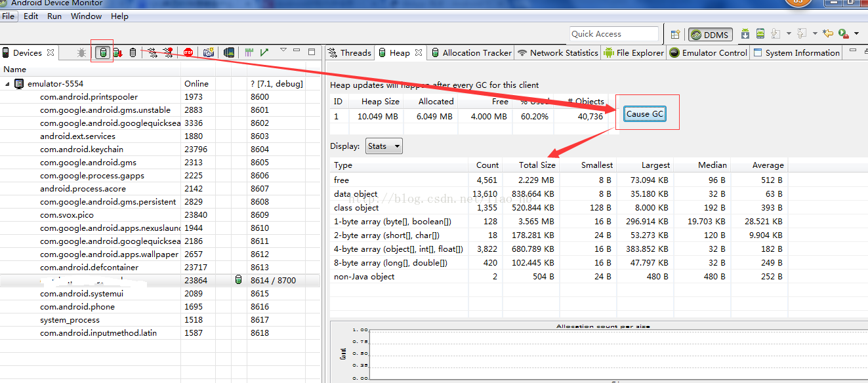Select the com.android.systemui process
This screenshot has height=383, width=868.
[160, 294]
